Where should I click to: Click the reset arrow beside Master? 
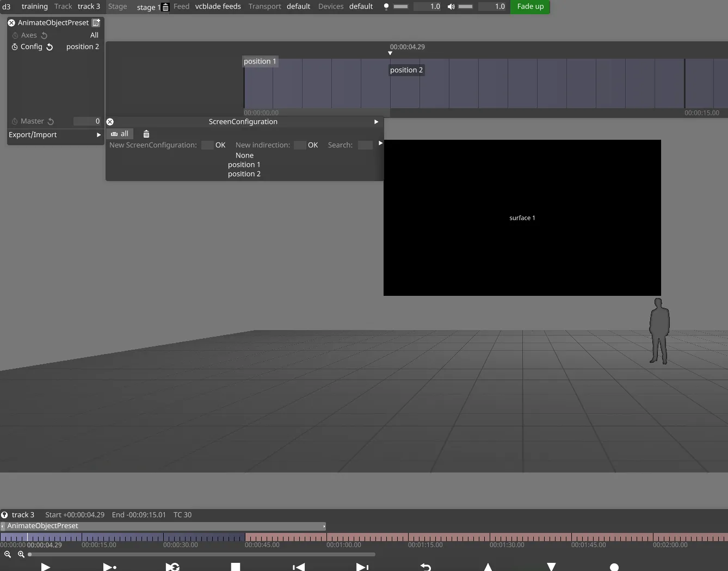(51, 121)
